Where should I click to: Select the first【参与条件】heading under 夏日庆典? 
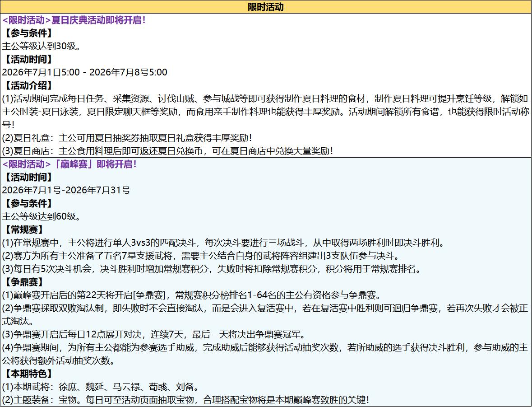28,33
